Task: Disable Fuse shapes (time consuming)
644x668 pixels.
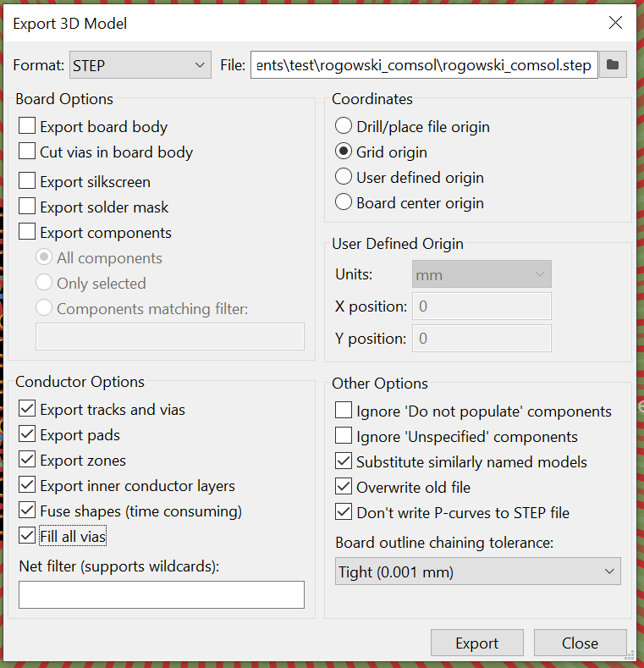Action: pos(28,511)
